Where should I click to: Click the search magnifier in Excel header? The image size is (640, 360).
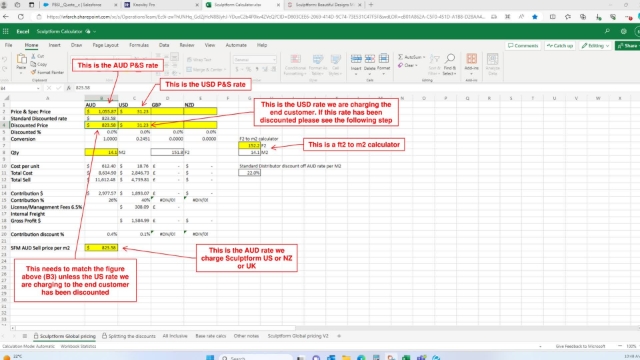pos(607,31)
